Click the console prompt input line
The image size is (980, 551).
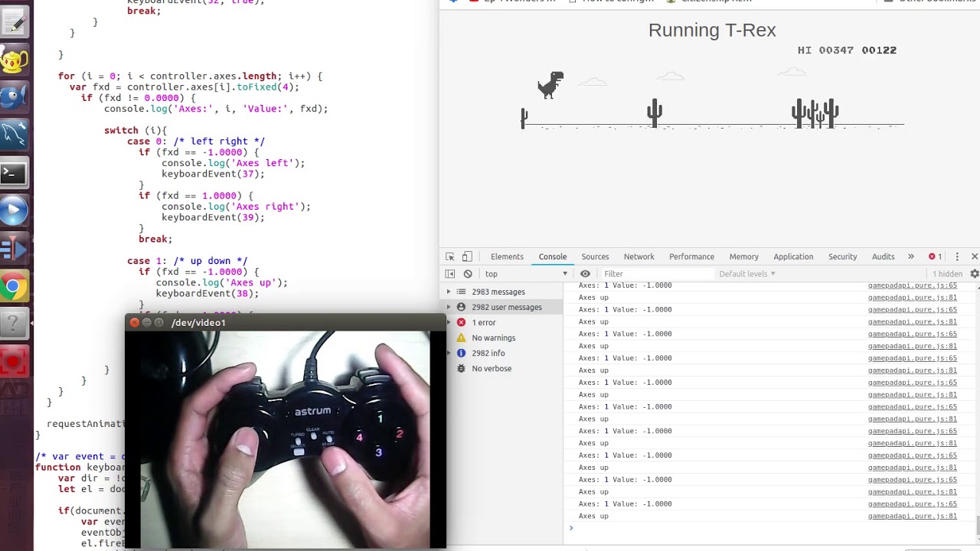772,528
